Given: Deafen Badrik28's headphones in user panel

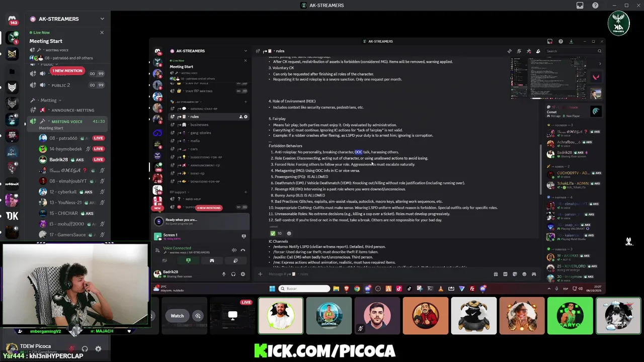Looking at the screenshot, I should point(233,274).
